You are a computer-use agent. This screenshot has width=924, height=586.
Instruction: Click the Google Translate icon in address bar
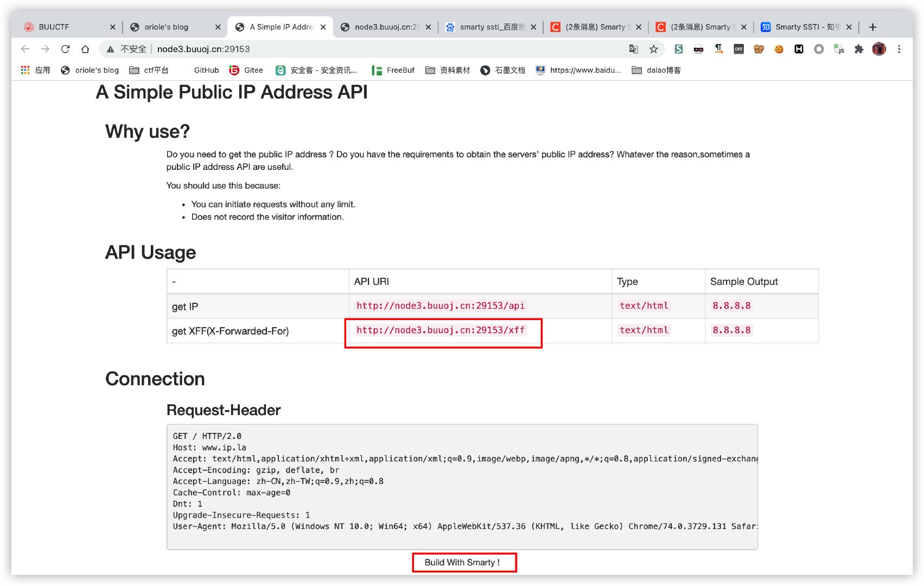click(x=633, y=49)
